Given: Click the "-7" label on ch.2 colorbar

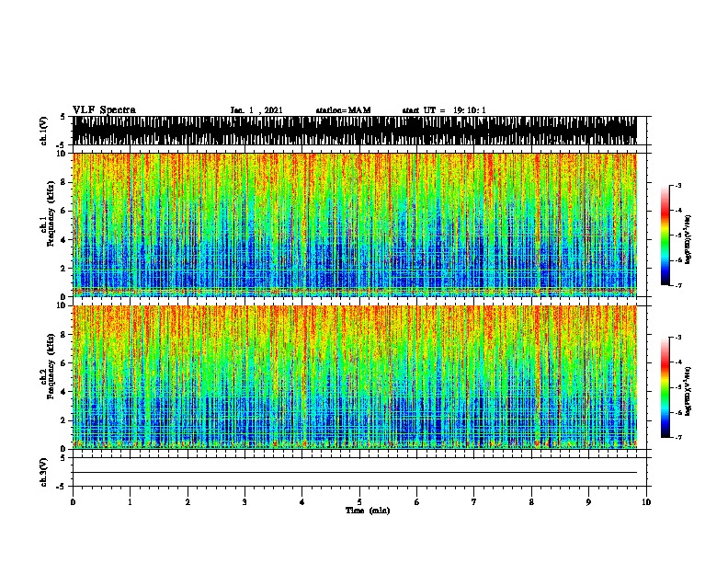Looking at the screenshot, I should 678,438.
